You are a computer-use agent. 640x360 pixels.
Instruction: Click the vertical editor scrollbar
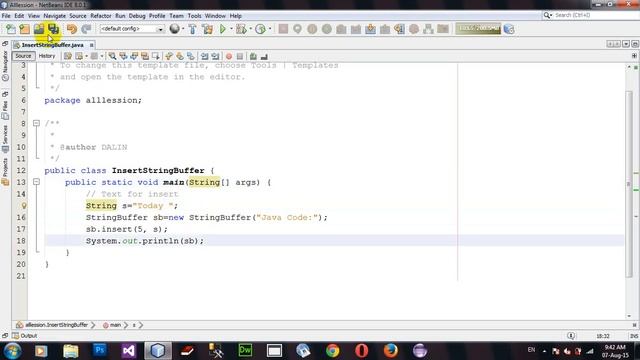coord(629,184)
